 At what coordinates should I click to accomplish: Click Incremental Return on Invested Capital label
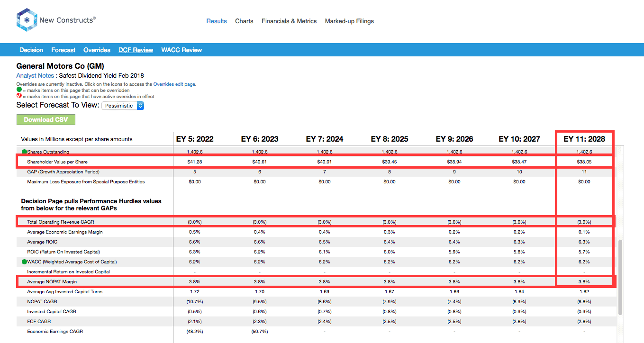pos(68,272)
